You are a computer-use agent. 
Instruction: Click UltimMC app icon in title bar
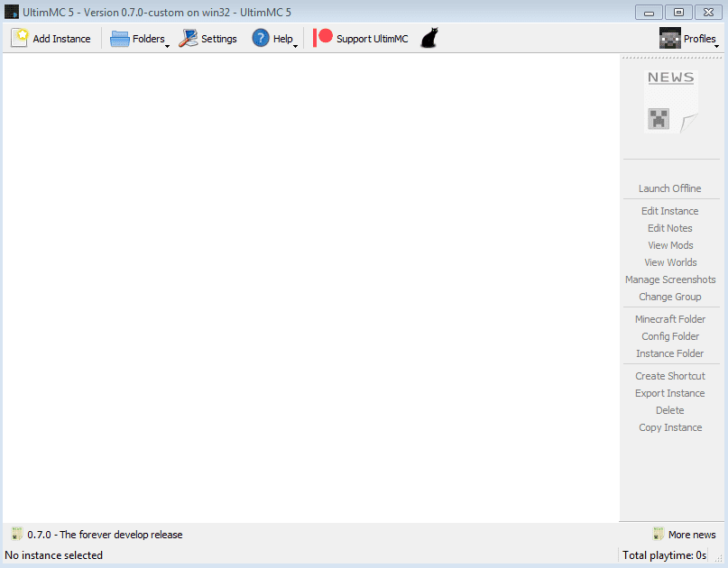tap(12, 12)
